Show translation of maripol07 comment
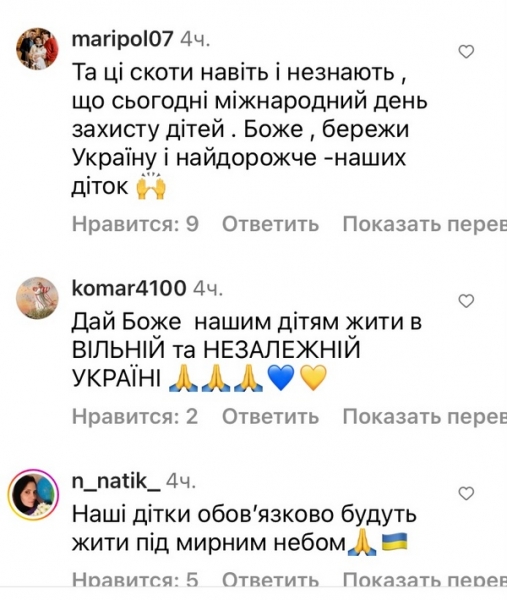507x600 pixels. click(425, 224)
